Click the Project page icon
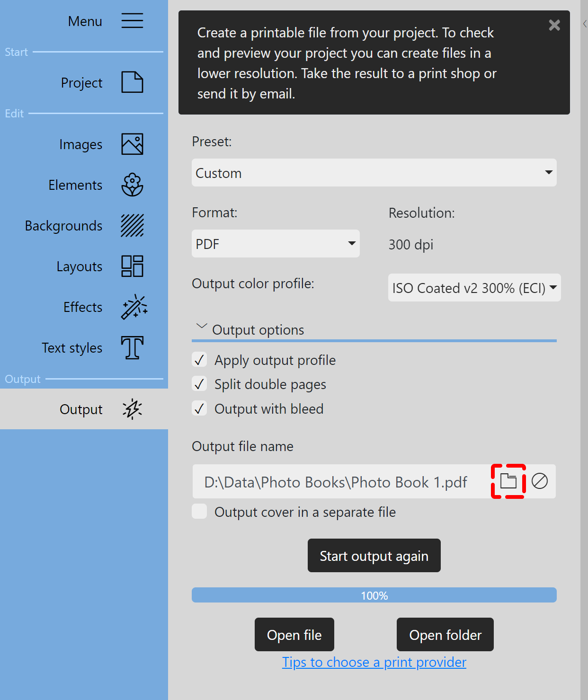This screenshot has width=588, height=700. [x=132, y=82]
